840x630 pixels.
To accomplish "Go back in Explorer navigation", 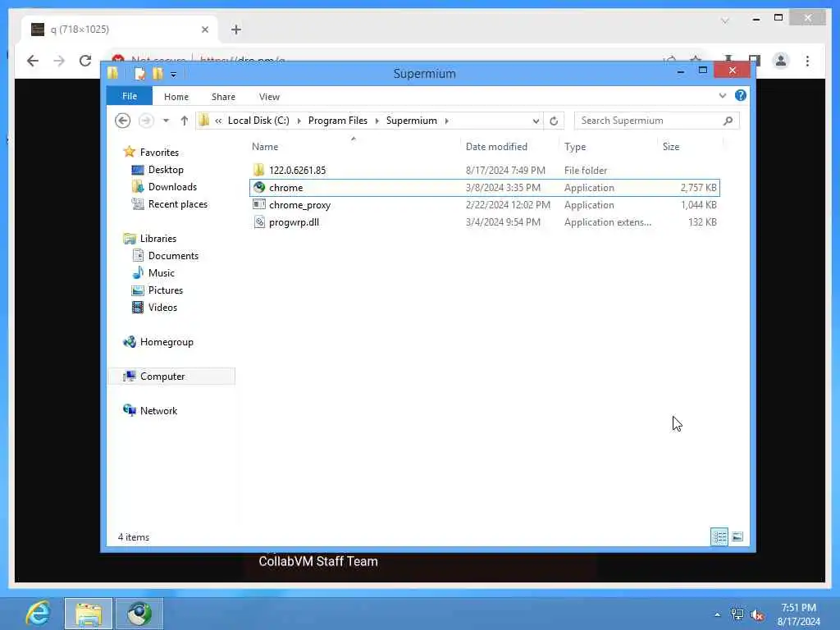I will (x=123, y=121).
